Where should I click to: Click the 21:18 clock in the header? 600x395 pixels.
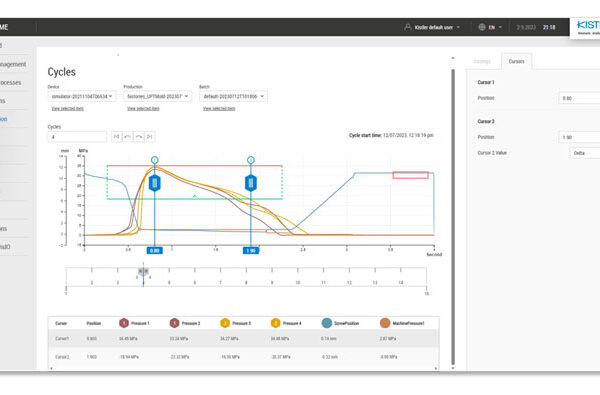[549, 27]
